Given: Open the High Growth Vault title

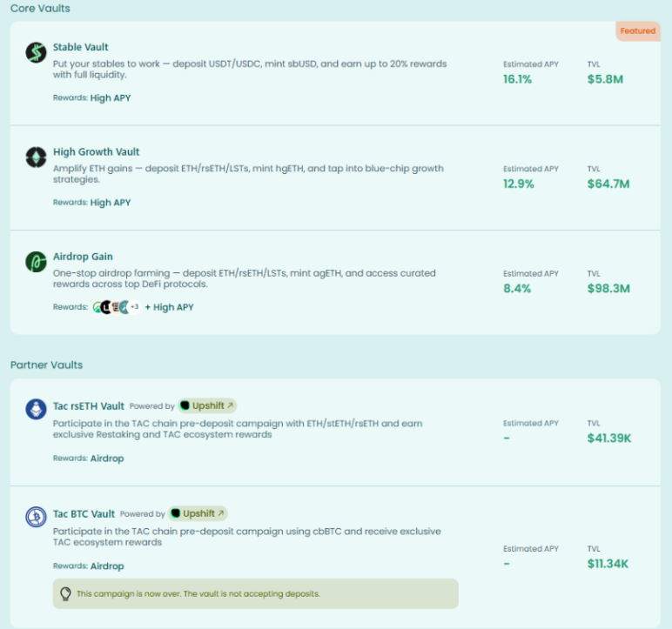Looking at the screenshot, I should pos(96,151).
